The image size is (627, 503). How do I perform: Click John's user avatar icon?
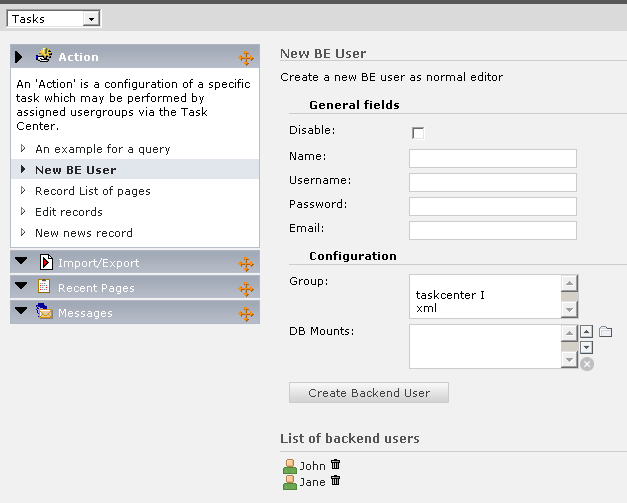(x=290, y=466)
